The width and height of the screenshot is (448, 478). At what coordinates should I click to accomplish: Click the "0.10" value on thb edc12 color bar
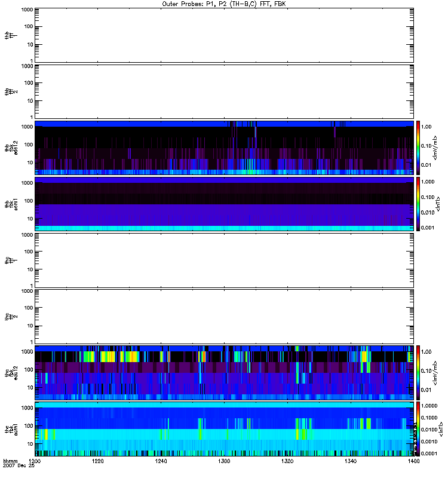426,146
